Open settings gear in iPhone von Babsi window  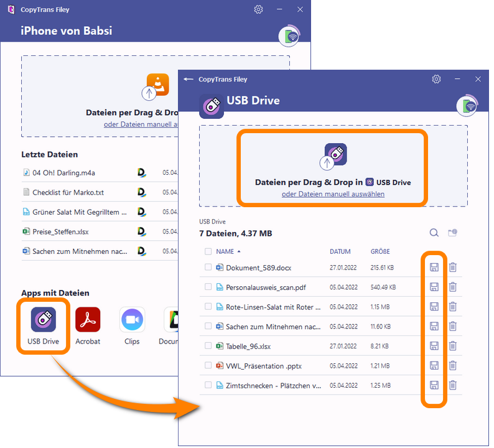coord(258,9)
